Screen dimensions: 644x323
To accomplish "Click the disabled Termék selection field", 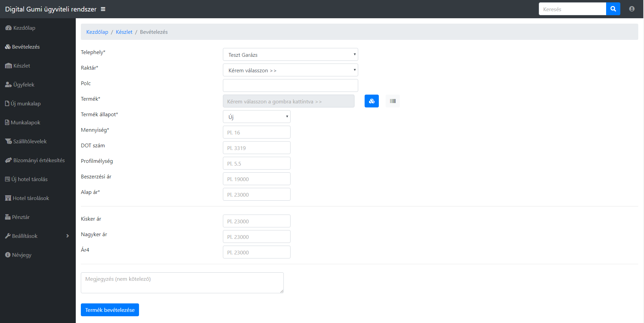I will (289, 101).
